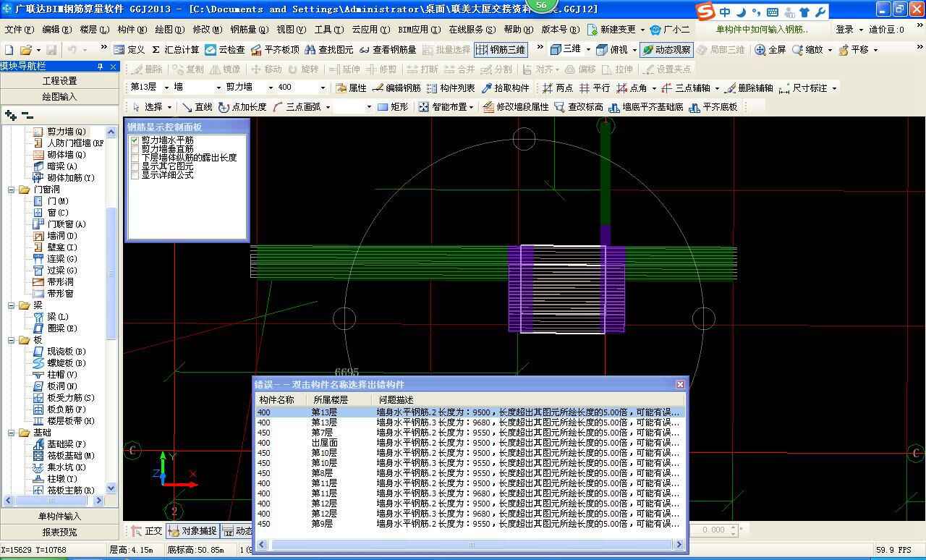Open the 楼层(L) menu
926x560 pixels.
tap(94, 30)
